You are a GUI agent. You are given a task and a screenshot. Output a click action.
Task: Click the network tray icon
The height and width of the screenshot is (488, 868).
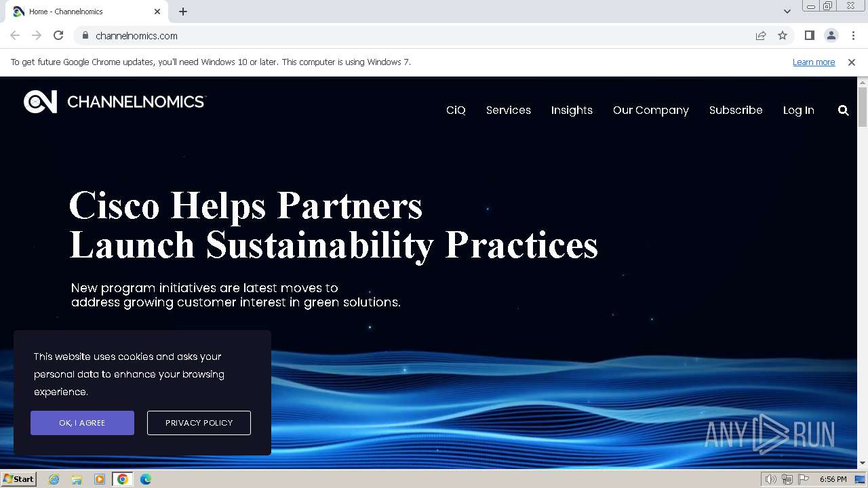(787, 479)
